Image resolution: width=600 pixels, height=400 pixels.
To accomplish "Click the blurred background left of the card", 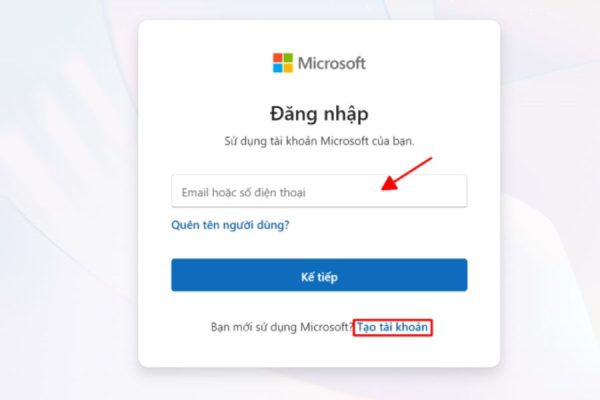I will [69, 199].
